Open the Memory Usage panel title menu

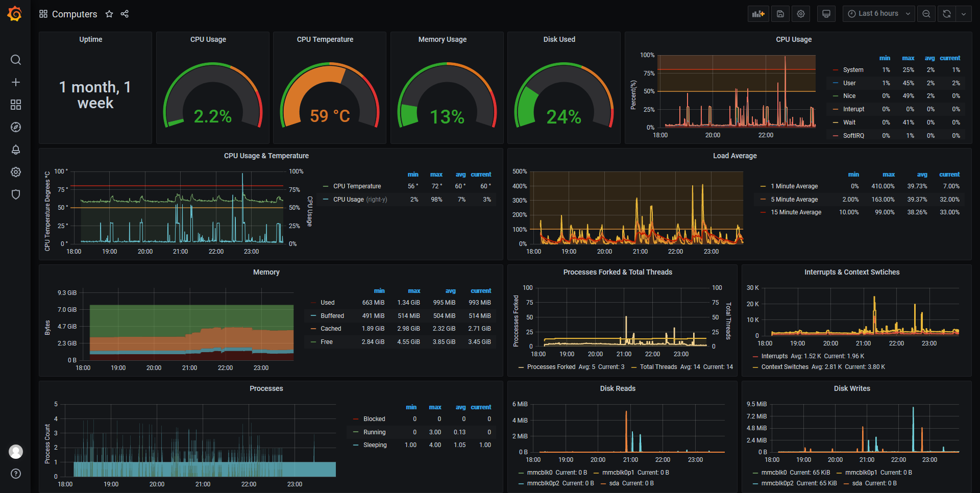[x=443, y=39]
